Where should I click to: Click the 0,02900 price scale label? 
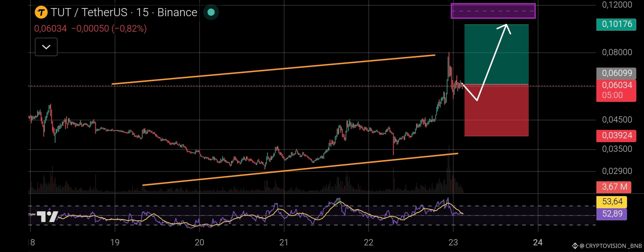pos(617,171)
